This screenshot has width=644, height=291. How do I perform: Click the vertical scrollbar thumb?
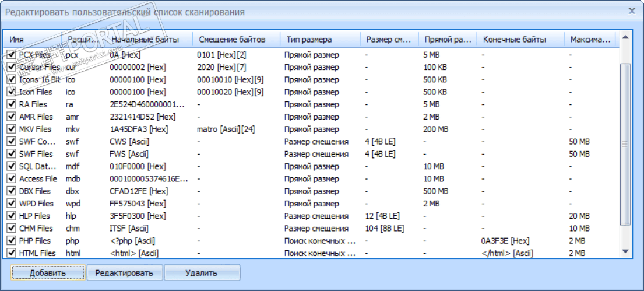click(x=625, y=143)
